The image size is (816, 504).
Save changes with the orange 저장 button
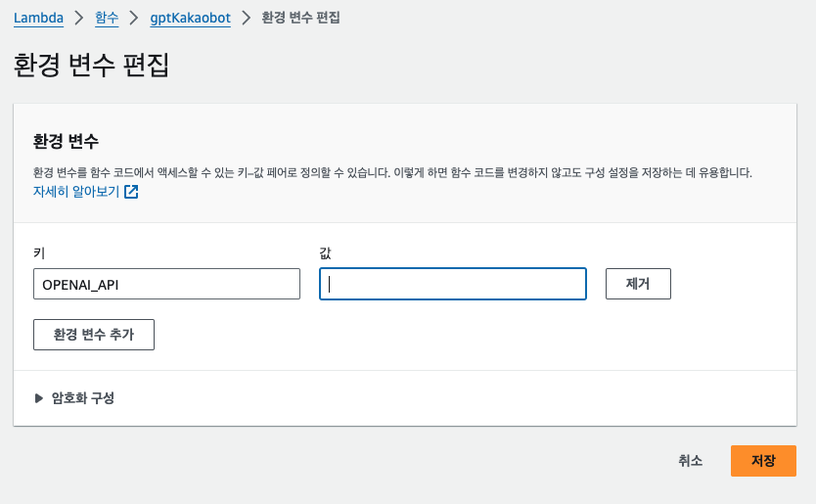[x=763, y=461]
